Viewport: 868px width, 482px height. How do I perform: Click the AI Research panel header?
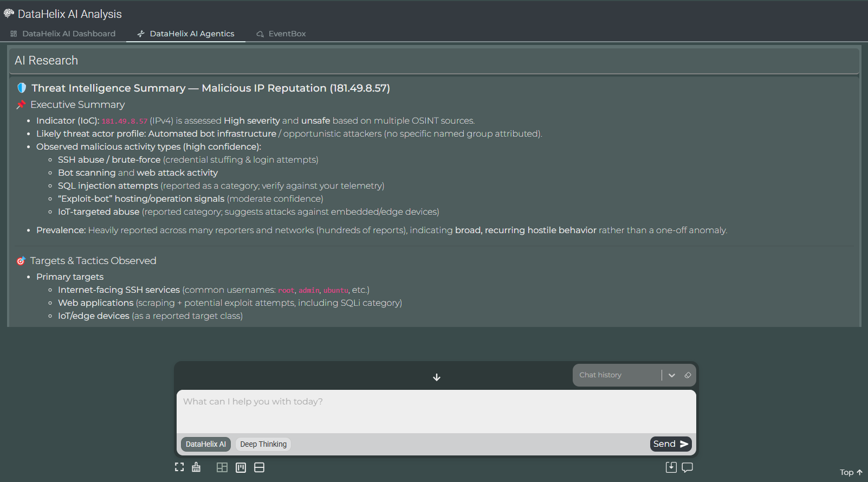click(433, 61)
